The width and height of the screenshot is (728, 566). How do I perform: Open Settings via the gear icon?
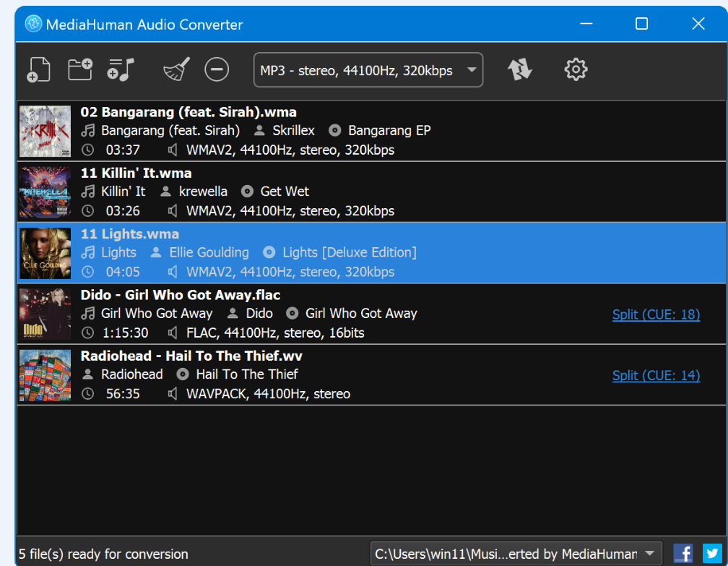575,69
